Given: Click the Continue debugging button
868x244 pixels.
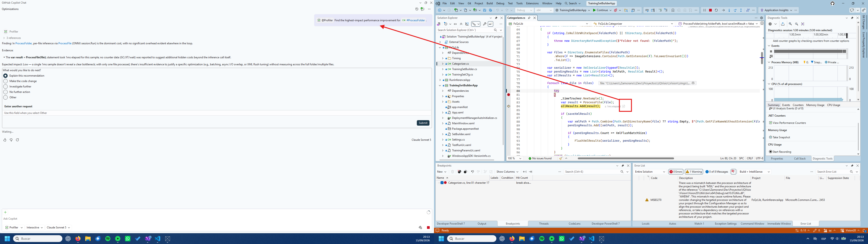Looking at the screenshot, I should (x=600, y=10).
